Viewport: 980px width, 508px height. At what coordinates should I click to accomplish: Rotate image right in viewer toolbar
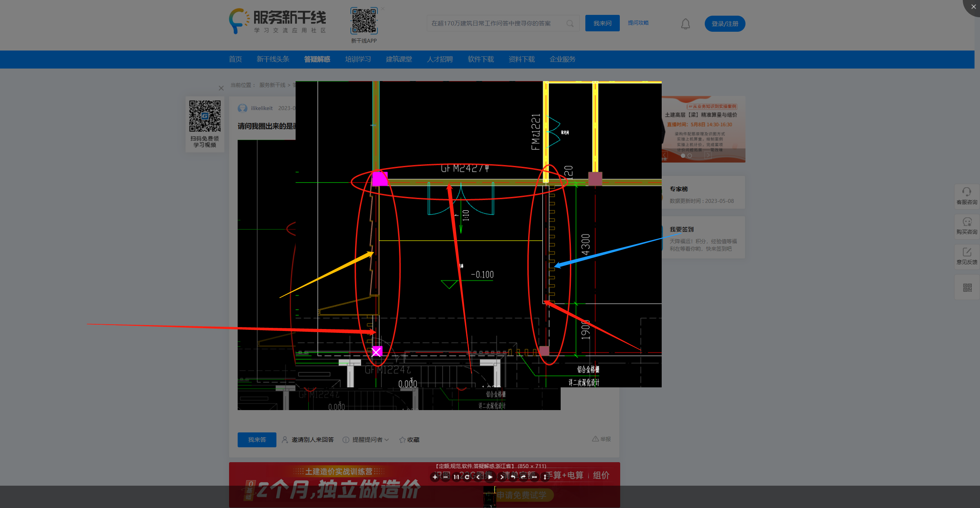(x=523, y=477)
